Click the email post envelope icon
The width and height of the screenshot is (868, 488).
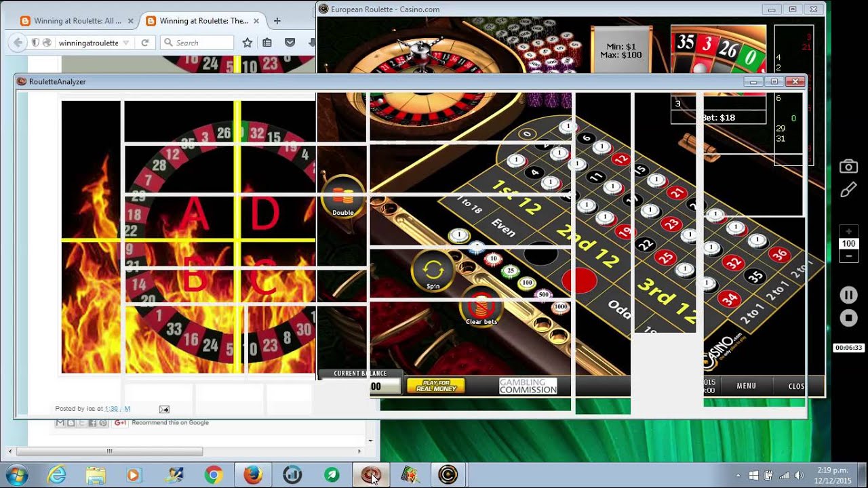164,409
